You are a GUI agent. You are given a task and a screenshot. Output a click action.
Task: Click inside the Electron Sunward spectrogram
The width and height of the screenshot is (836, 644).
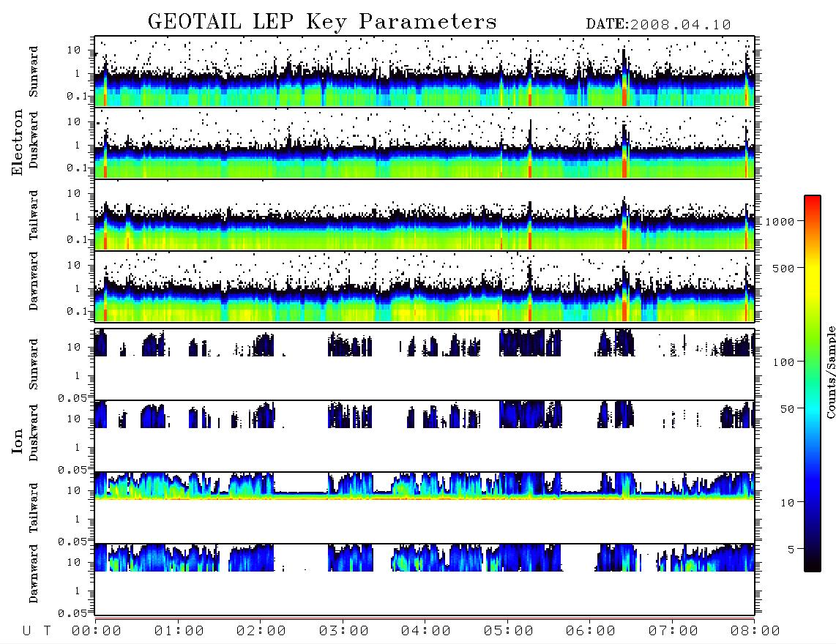[x=425, y=72]
